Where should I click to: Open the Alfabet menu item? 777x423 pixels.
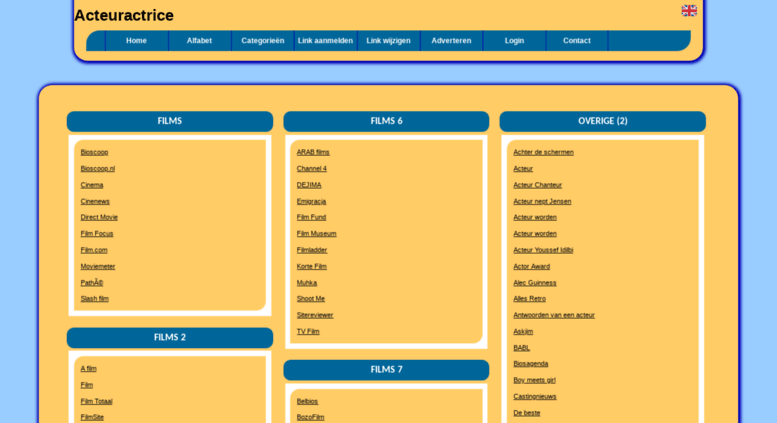pos(199,41)
